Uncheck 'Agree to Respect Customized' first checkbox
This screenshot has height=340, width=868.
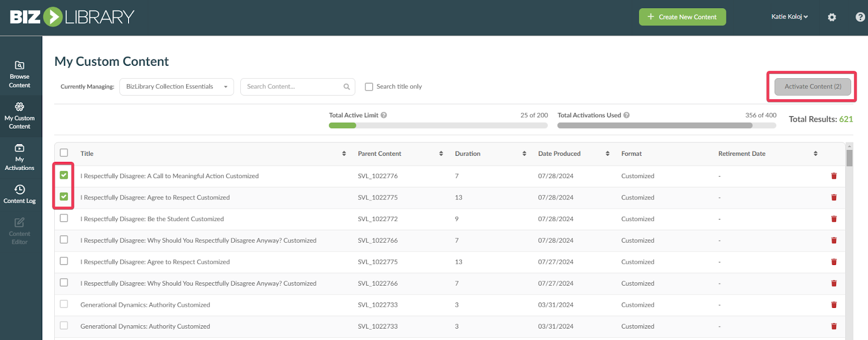pos(64,197)
